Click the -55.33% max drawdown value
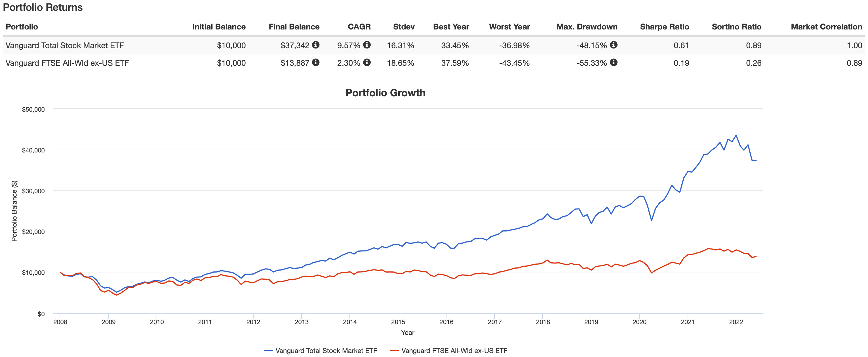Image resolution: width=868 pixels, height=357 pixels. click(x=592, y=63)
